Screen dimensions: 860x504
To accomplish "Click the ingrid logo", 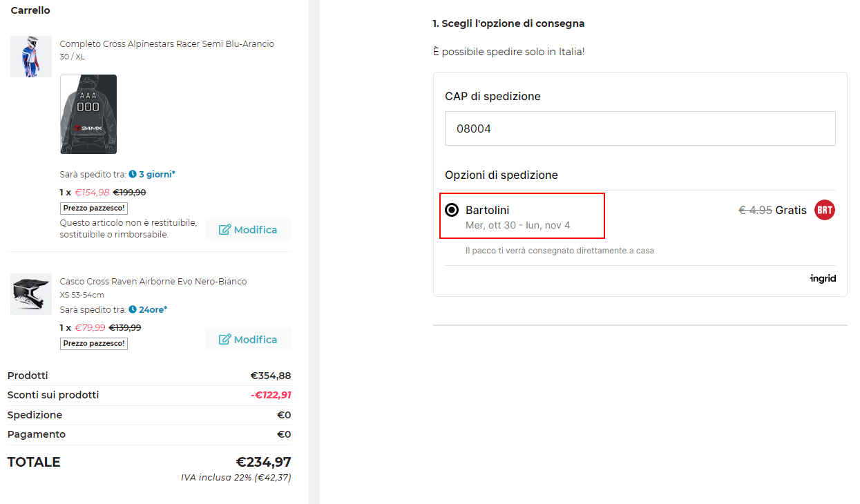I will (x=823, y=278).
